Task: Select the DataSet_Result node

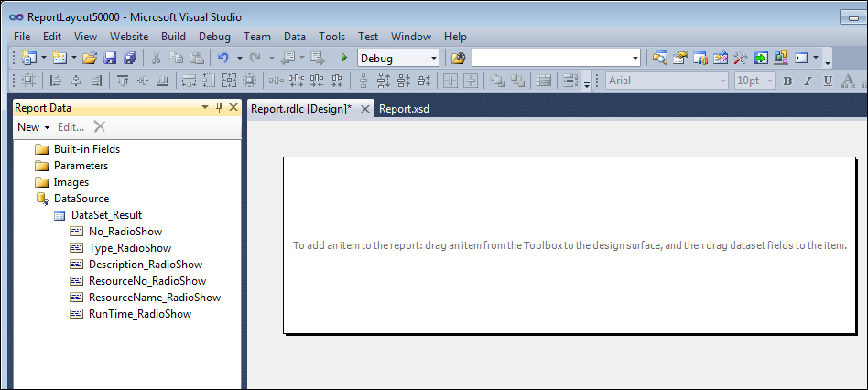Action: [x=98, y=215]
